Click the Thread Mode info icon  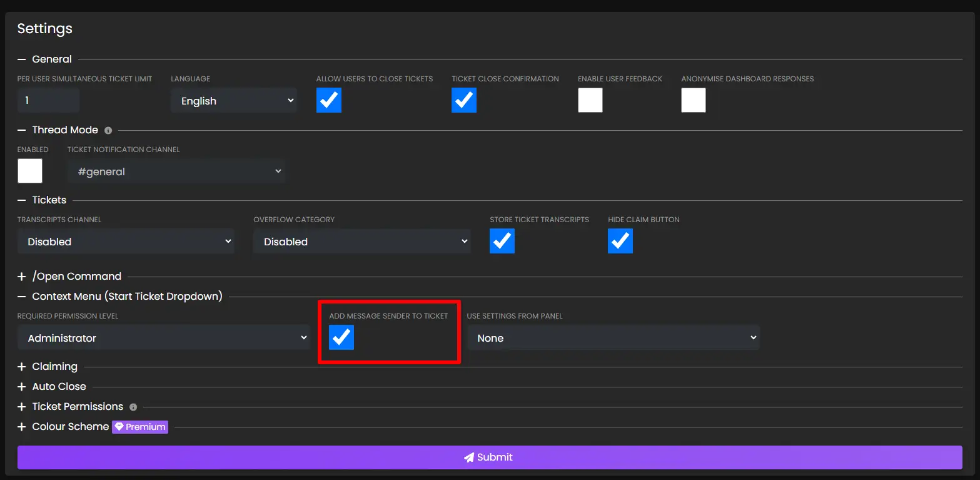[x=108, y=130]
